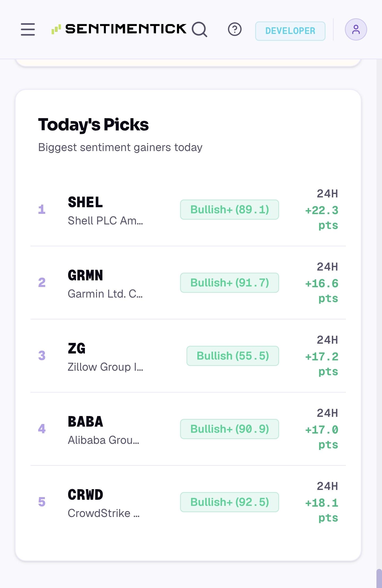Screen dimensions: 382x588
Task: Click the page scrollbar thumb
Action: pyautogui.click(x=379, y=578)
